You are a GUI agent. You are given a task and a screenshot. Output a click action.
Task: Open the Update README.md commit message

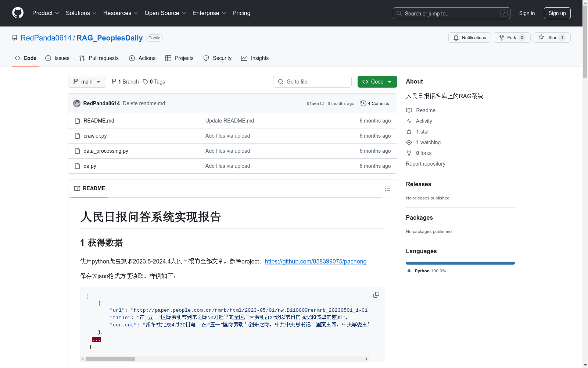(x=230, y=121)
